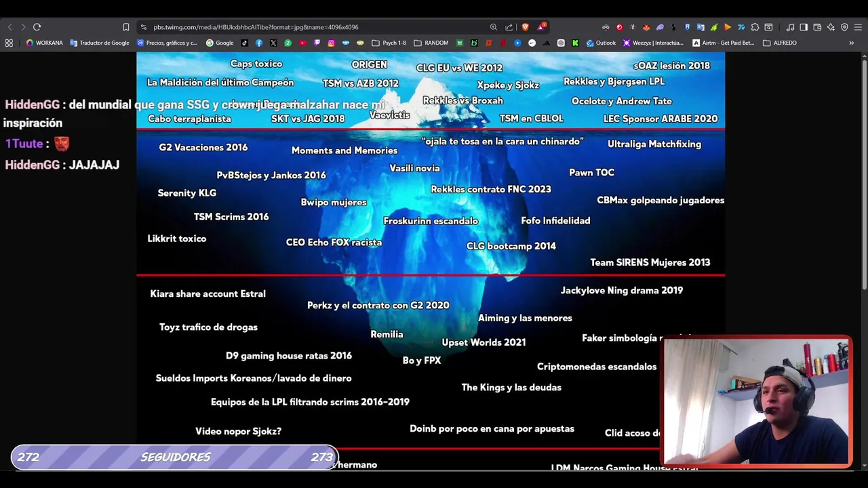Open the Extensions puzzle-piece menu
868x488 pixels.
(x=755, y=27)
